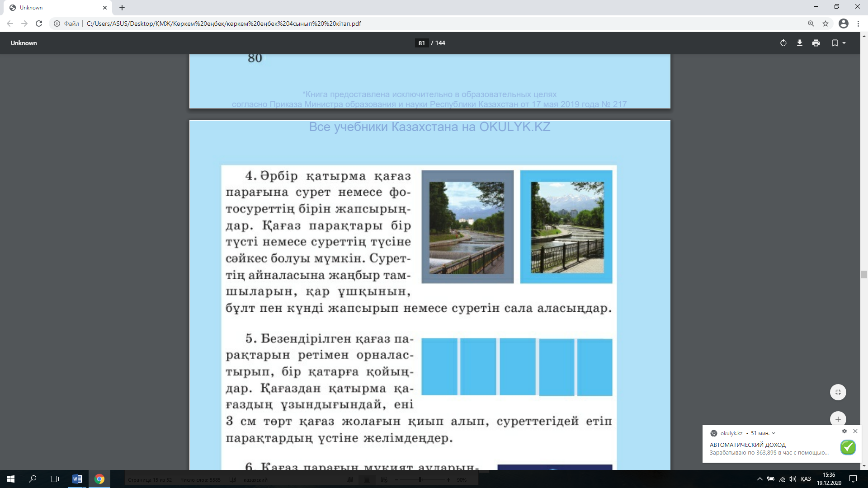Open Chrome three-dot menu
Image resolution: width=868 pixels, height=488 pixels.
pos(858,23)
